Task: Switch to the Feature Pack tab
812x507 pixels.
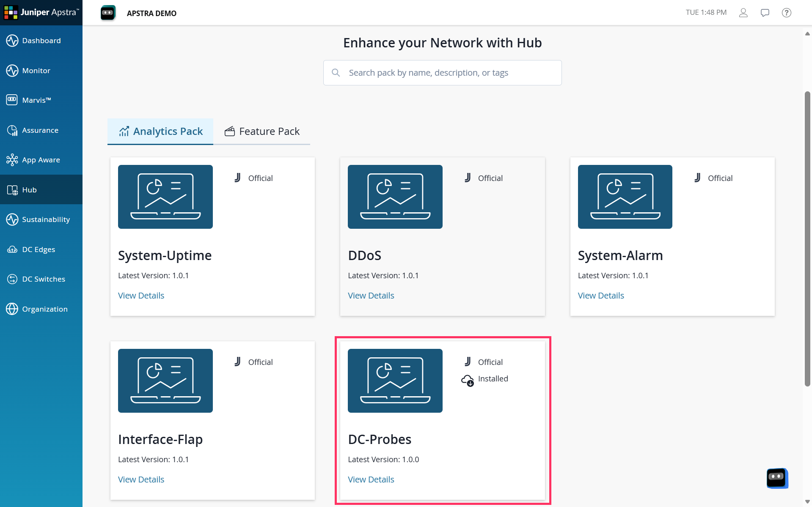Action: click(x=262, y=132)
